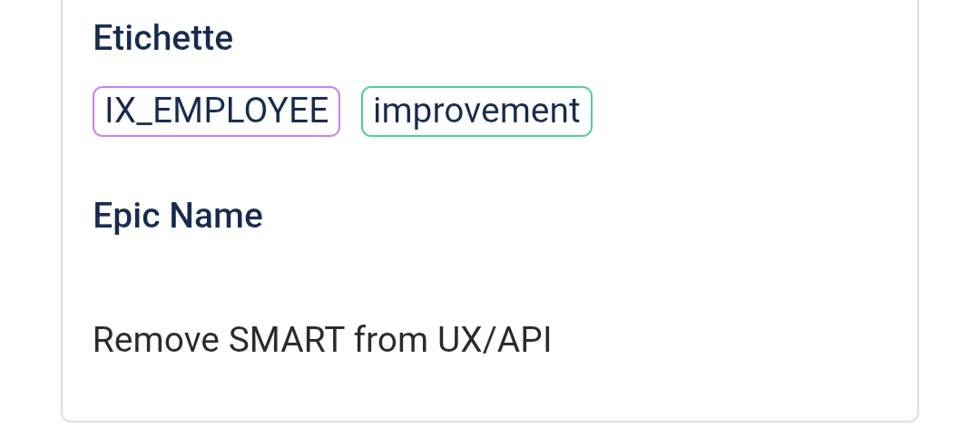Select the "Remove SMART from UX/API" epic name
980x437 pixels.
pos(322,340)
